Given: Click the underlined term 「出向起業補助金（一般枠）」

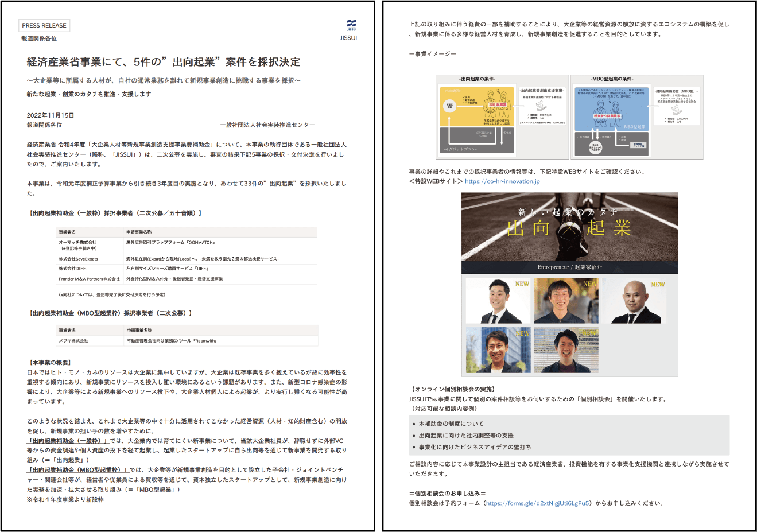Looking at the screenshot, I should 68,441.
